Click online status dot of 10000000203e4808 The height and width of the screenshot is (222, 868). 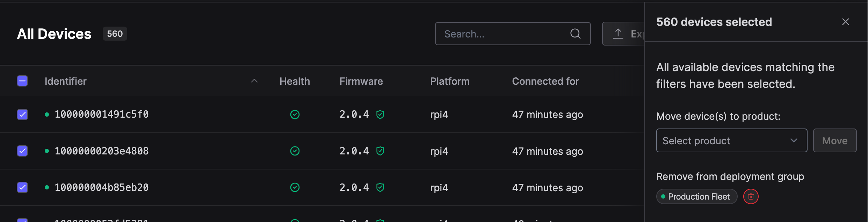coord(47,151)
